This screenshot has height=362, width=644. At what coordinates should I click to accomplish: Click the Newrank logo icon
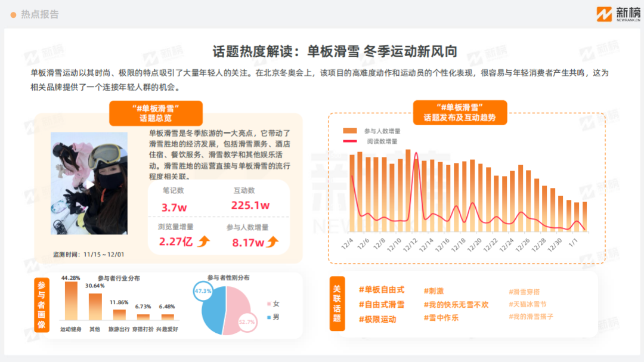click(x=605, y=14)
